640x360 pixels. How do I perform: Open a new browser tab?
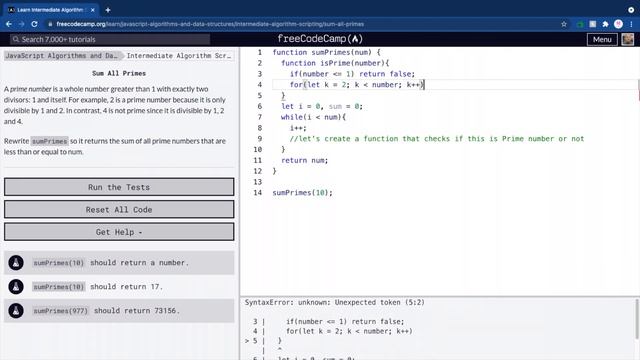point(108,10)
